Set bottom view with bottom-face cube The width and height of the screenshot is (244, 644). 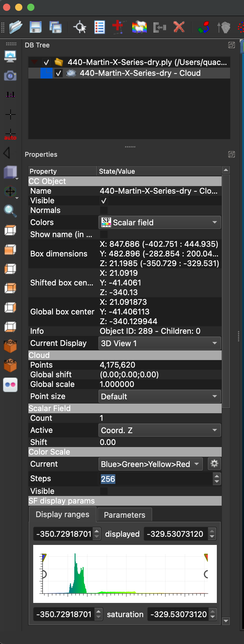click(10, 327)
